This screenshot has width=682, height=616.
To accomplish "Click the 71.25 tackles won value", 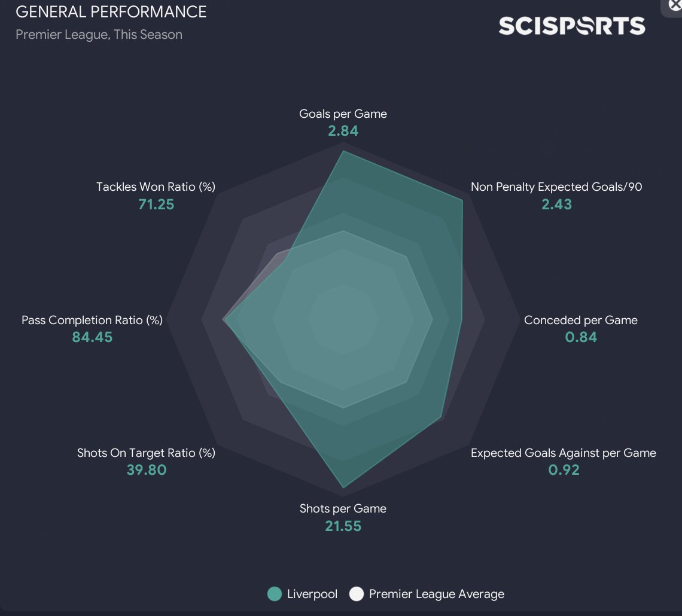I will click(x=156, y=205).
